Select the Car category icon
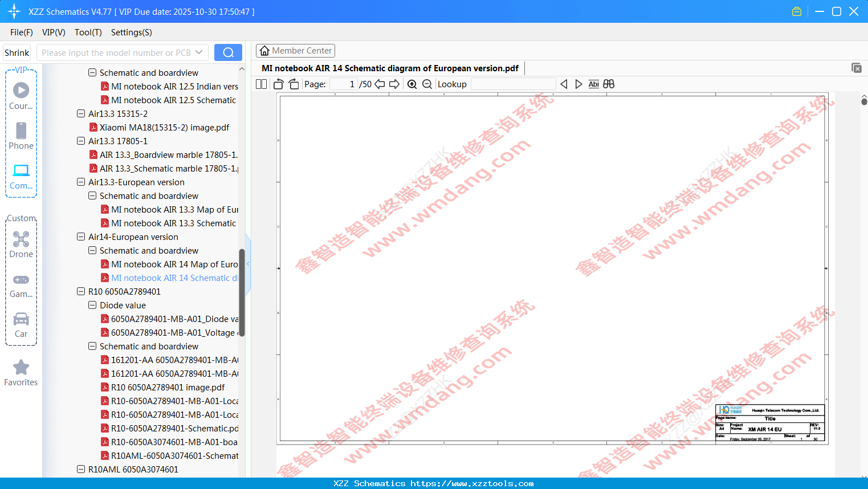The height and width of the screenshot is (489, 868). (x=21, y=319)
